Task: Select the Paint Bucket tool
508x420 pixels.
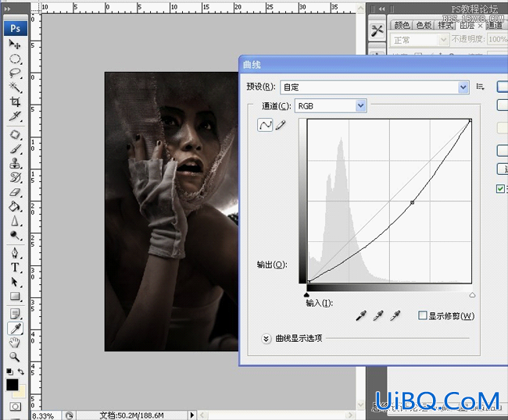Action: pos(15,206)
